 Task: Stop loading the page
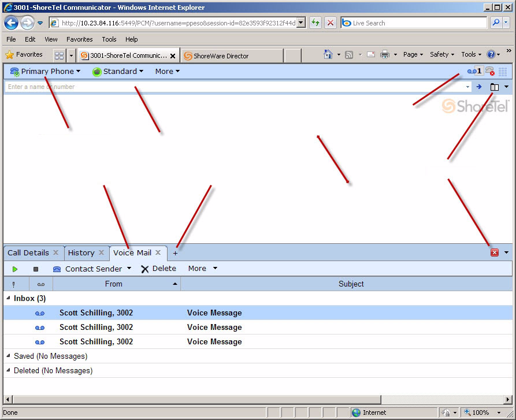point(331,23)
